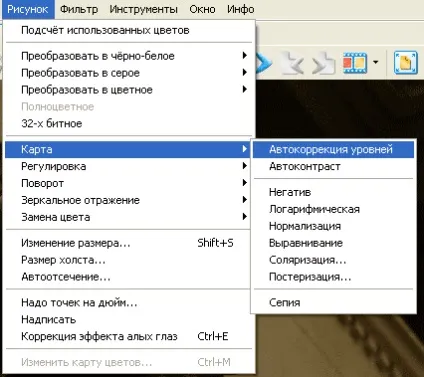
Task: Expand Преобразовать в серое submenu arrow
Action: point(245,72)
